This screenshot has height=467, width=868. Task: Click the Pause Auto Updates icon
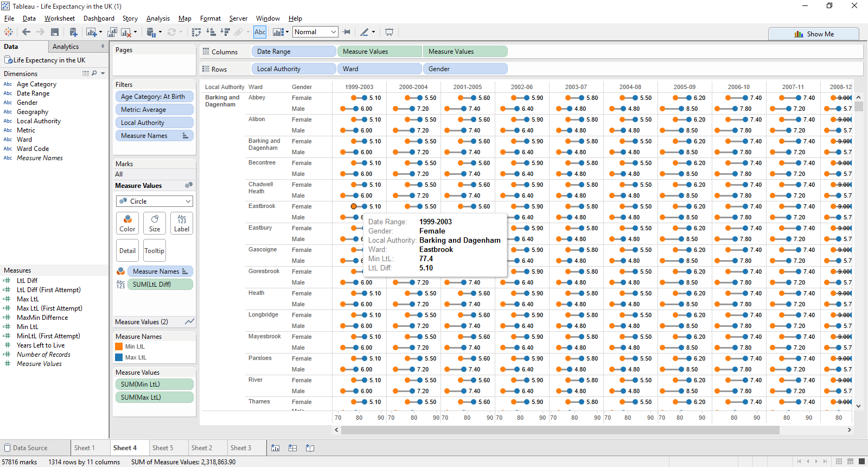click(151, 32)
